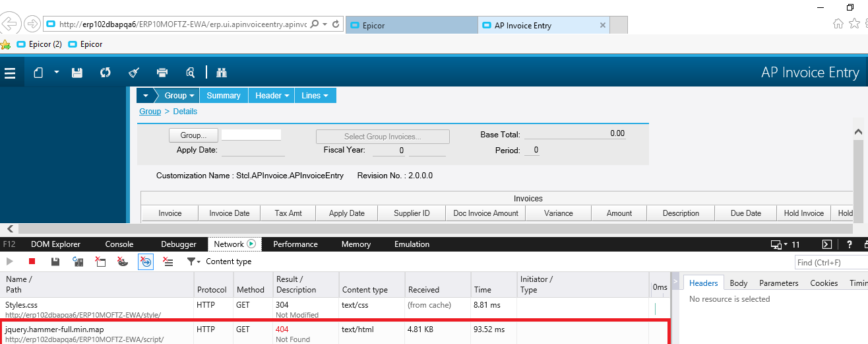Click the Select Group Invoices... button
This screenshot has height=344, width=868.
click(x=383, y=137)
